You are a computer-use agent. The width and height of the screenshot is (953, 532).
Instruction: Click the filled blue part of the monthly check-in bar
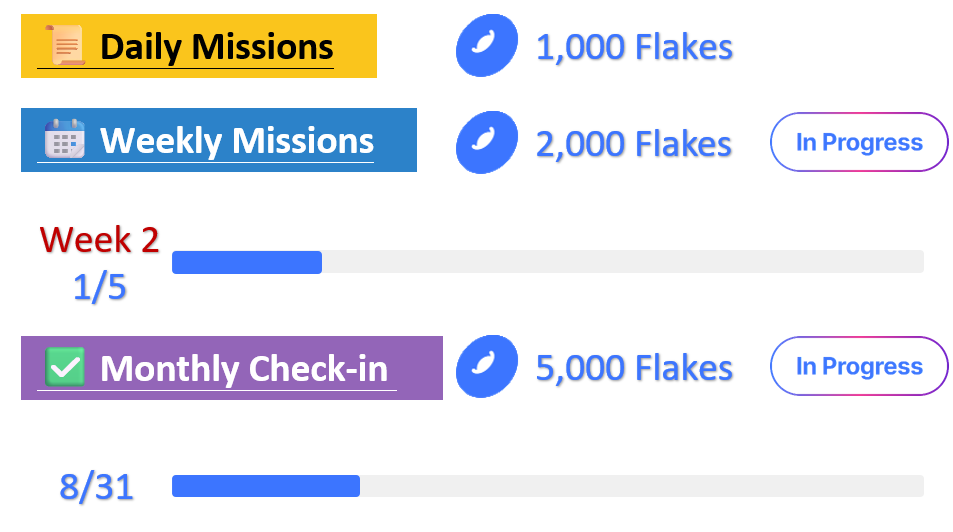pos(265,486)
